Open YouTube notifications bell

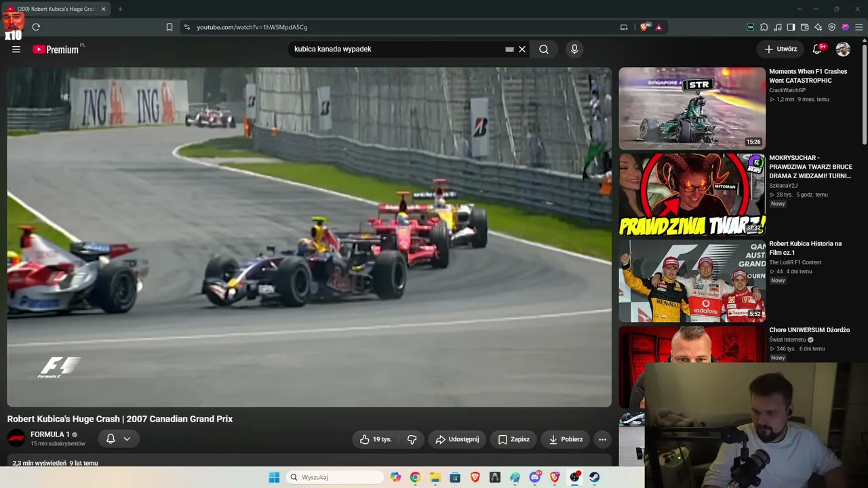tap(818, 49)
